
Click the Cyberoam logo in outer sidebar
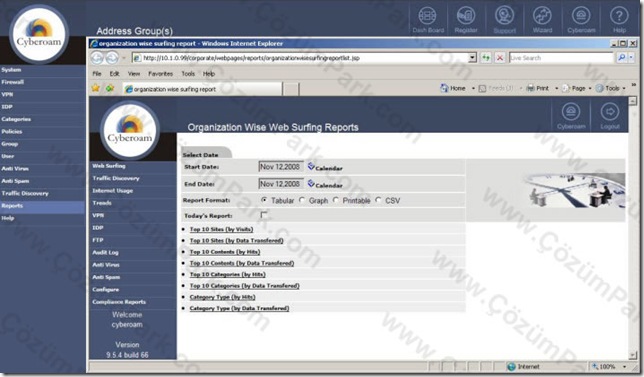pyautogui.click(x=39, y=34)
